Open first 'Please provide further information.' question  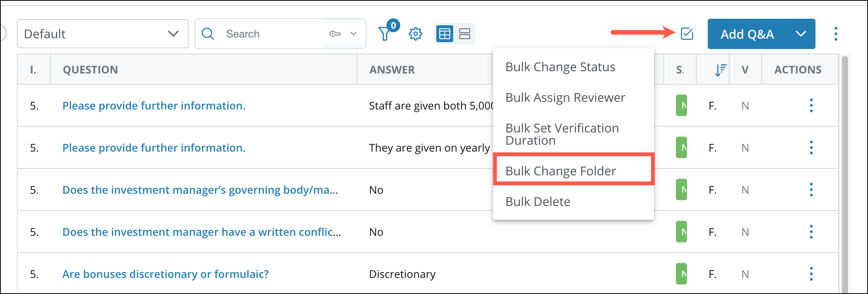click(x=154, y=106)
